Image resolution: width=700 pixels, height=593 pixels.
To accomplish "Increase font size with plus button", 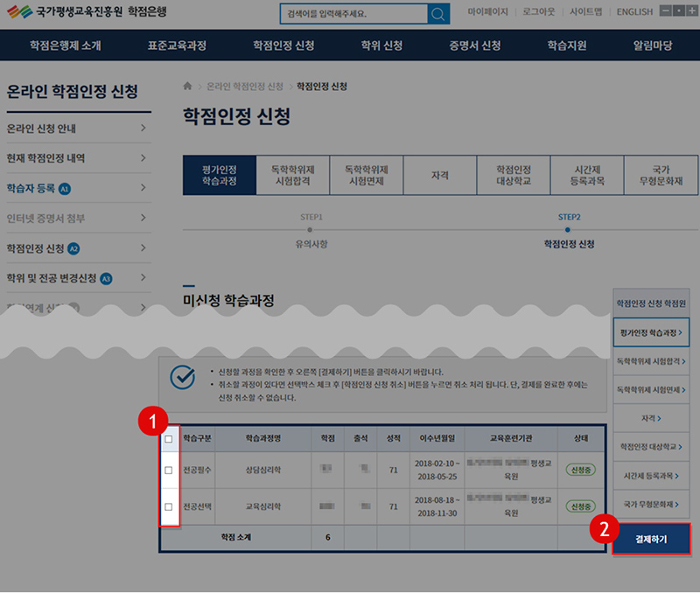I will click(x=690, y=11).
